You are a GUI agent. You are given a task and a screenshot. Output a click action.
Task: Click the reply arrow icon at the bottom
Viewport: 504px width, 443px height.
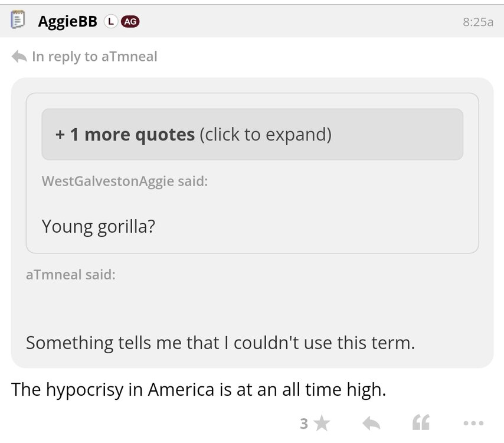click(x=371, y=423)
